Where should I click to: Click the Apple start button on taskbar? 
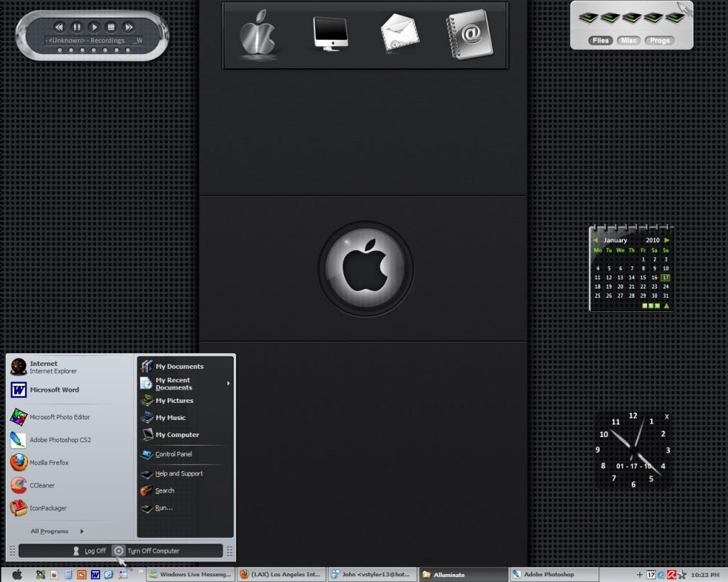(17, 575)
